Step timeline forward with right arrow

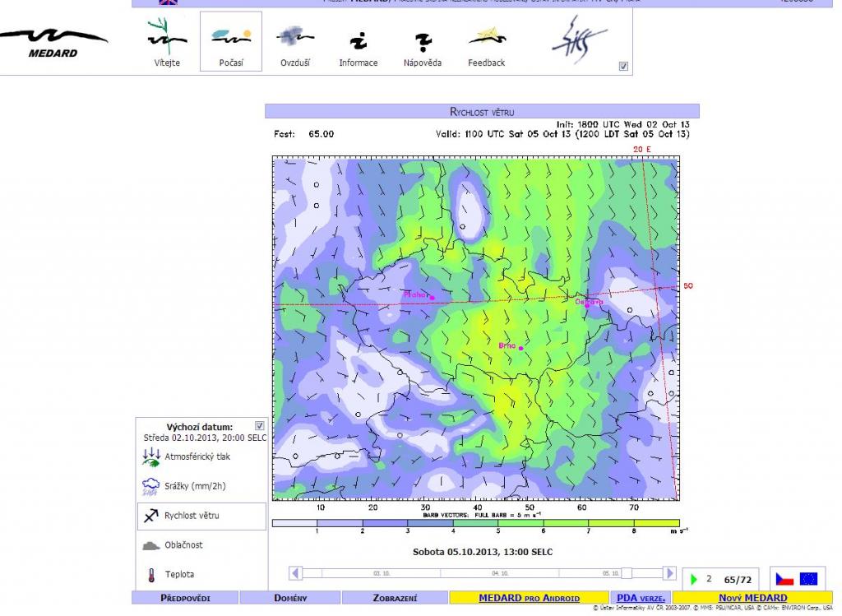coord(669,573)
